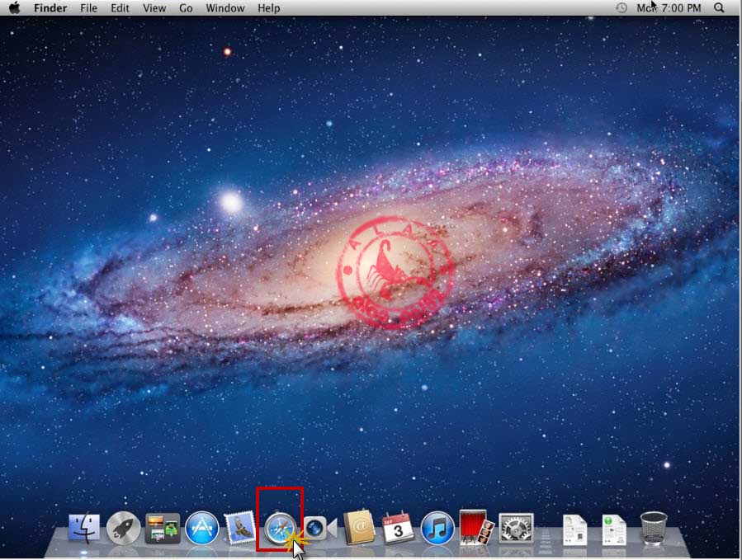
Task: Open Spotlight search magnifier icon
Action: coord(719,8)
